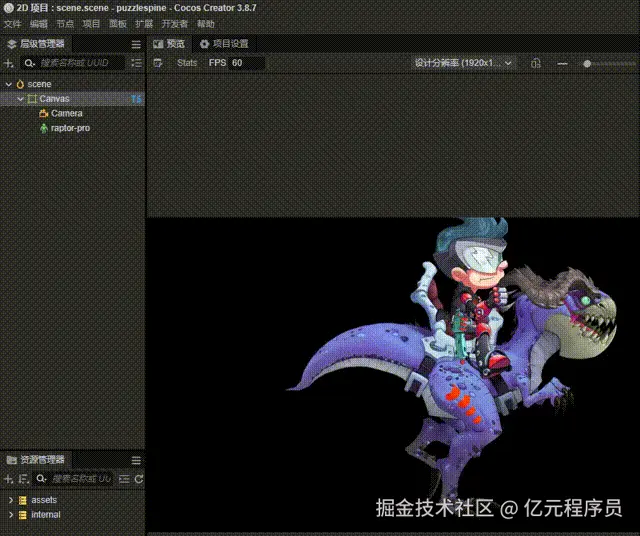The image size is (640, 536).
Task: Collapse the Canvas node
Action: [20, 99]
